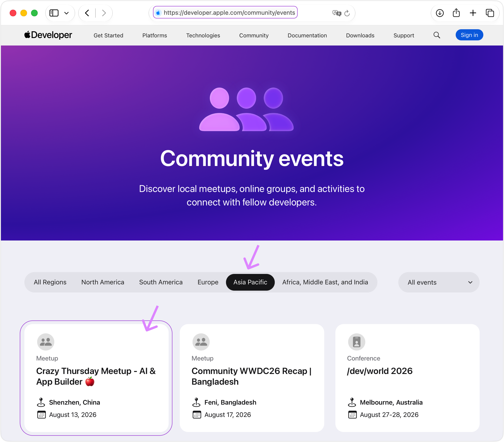Open the Get Started menu
This screenshot has height=442, width=504.
[x=108, y=35]
